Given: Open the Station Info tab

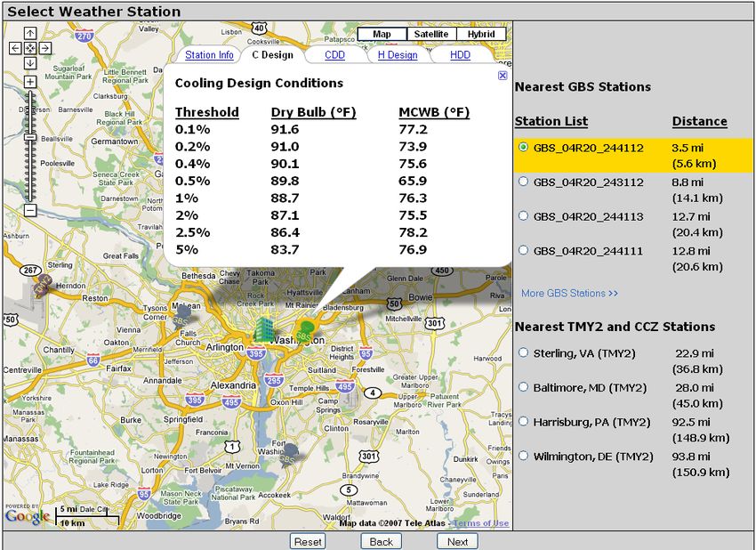Looking at the screenshot, I should (x=209, y=55).
